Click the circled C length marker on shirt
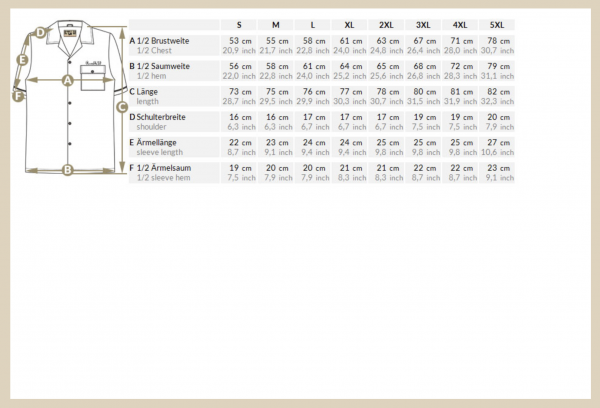 click(121, 106)
